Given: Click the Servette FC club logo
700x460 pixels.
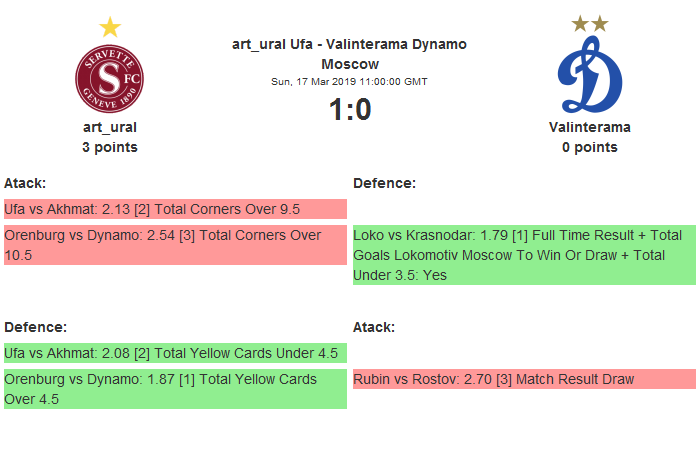Looking at the screenshot, I should click(110, 80).
